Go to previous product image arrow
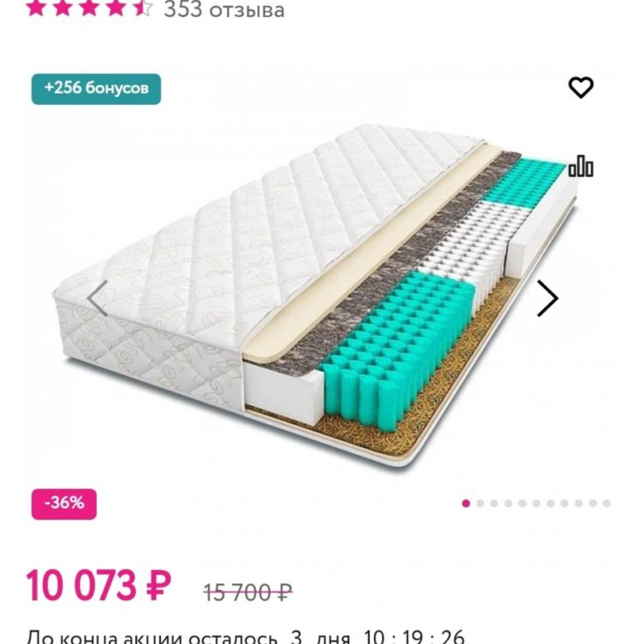This screenshot has height=644, width=644. pyautogui.click(x=97, y=298)
